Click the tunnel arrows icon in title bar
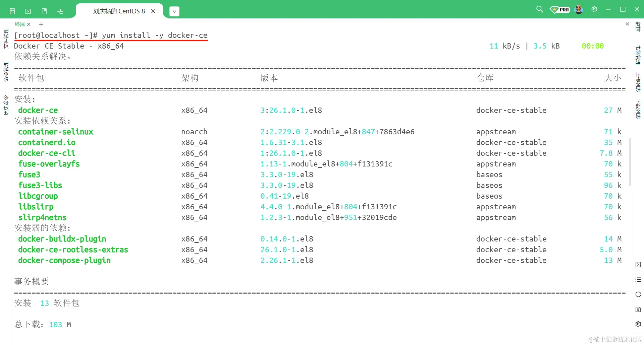This screenshot has height=345, width=644. pos(60,11)
